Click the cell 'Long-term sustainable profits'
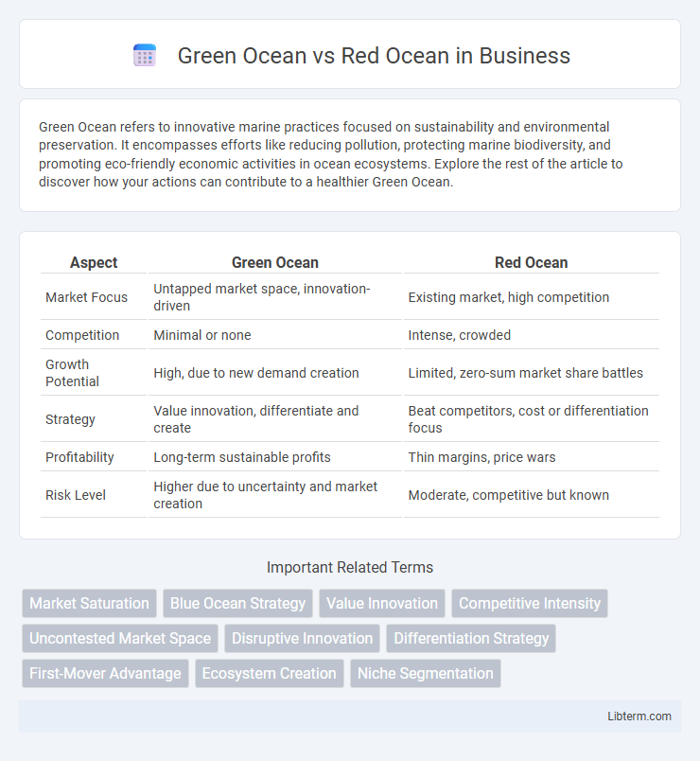The width and height of the screenshot is (700, 761). pyautogui.click(x=275, y=457)
